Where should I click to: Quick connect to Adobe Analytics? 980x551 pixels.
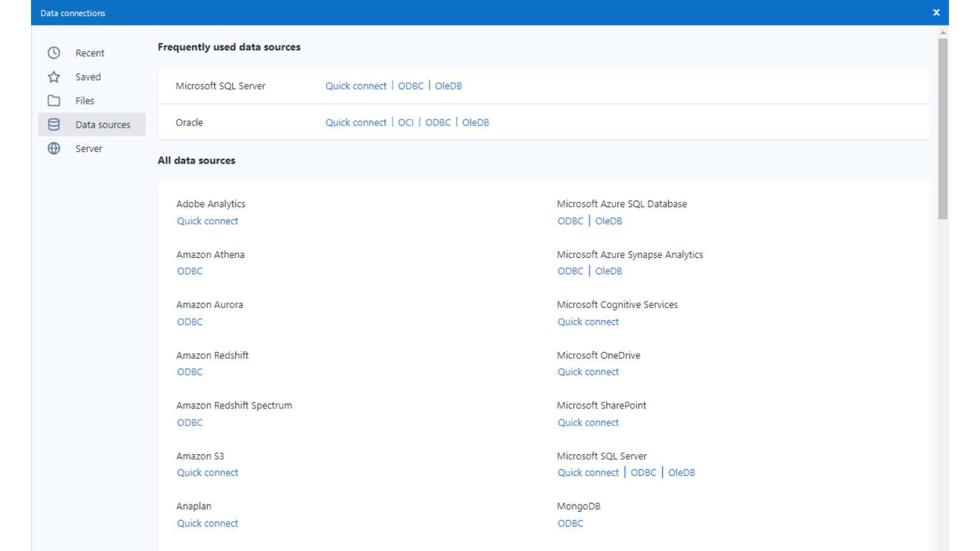tap(207, 221)
